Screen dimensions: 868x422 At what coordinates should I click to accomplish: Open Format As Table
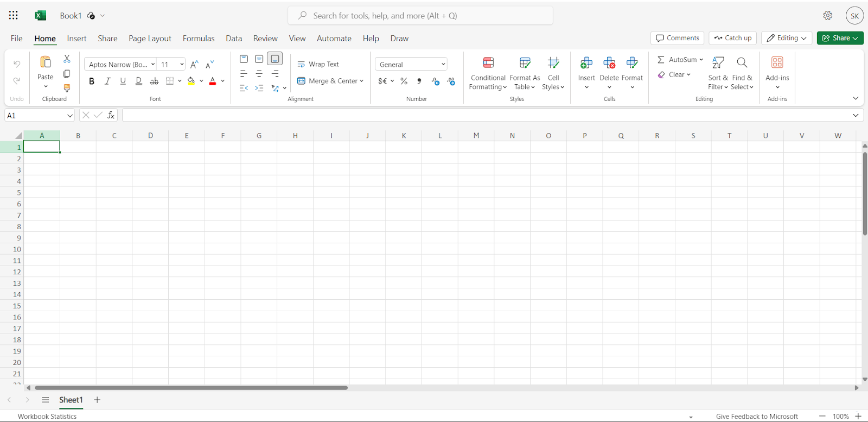[525, 73]
